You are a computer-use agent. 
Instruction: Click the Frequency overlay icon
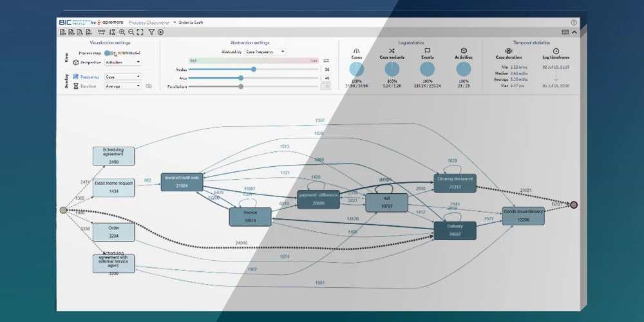coord(75,77)
